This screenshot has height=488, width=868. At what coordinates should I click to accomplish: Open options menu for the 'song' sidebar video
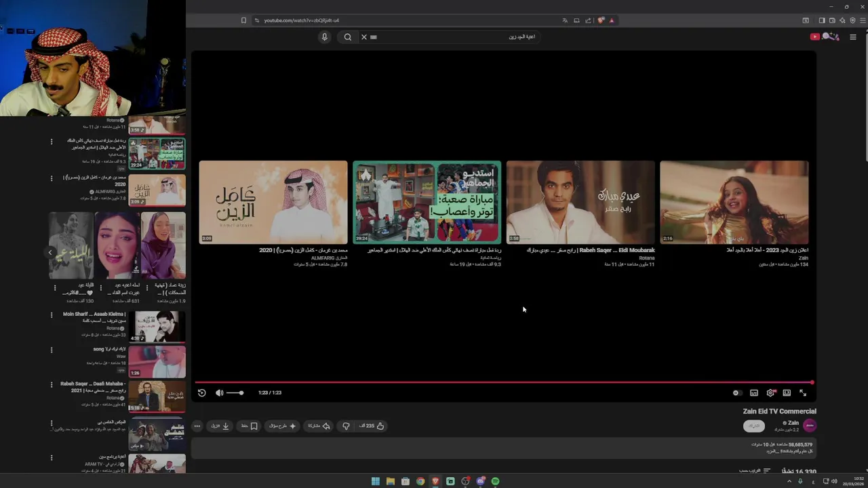[x=52, y=350]
